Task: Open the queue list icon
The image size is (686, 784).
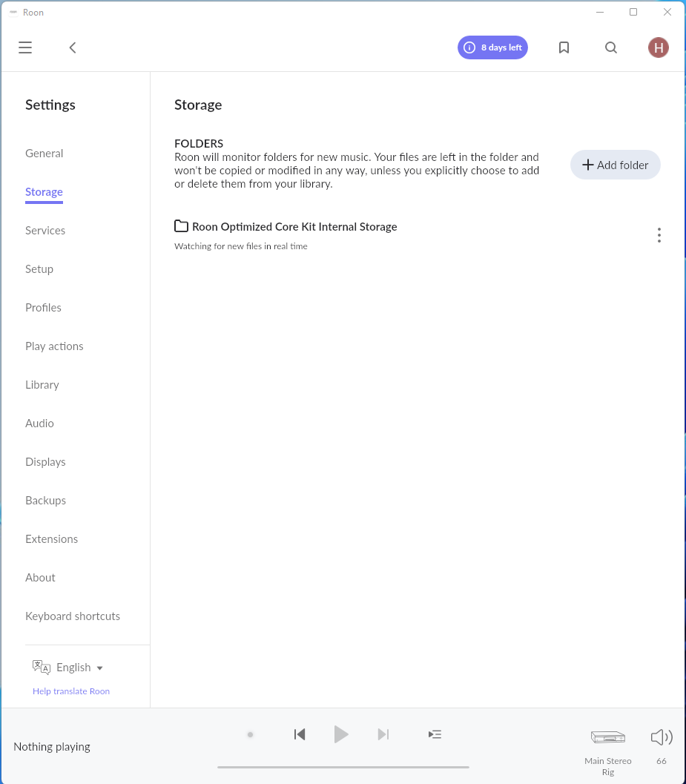Action: [x=435, y=734]
